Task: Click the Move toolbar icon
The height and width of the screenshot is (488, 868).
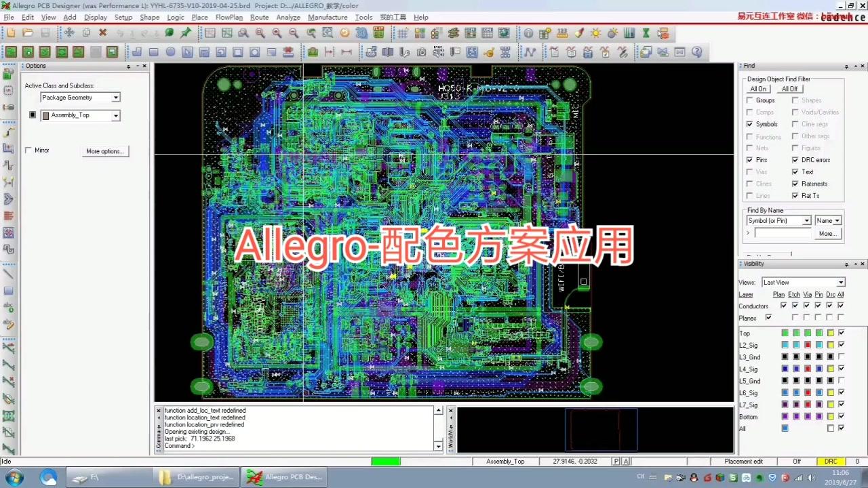Action: pos(70,33)
